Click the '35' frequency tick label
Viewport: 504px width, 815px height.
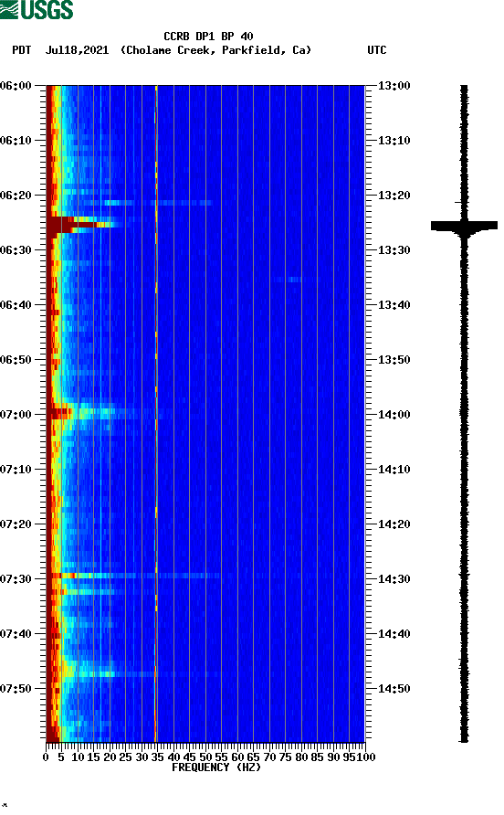tap(157, 757)
